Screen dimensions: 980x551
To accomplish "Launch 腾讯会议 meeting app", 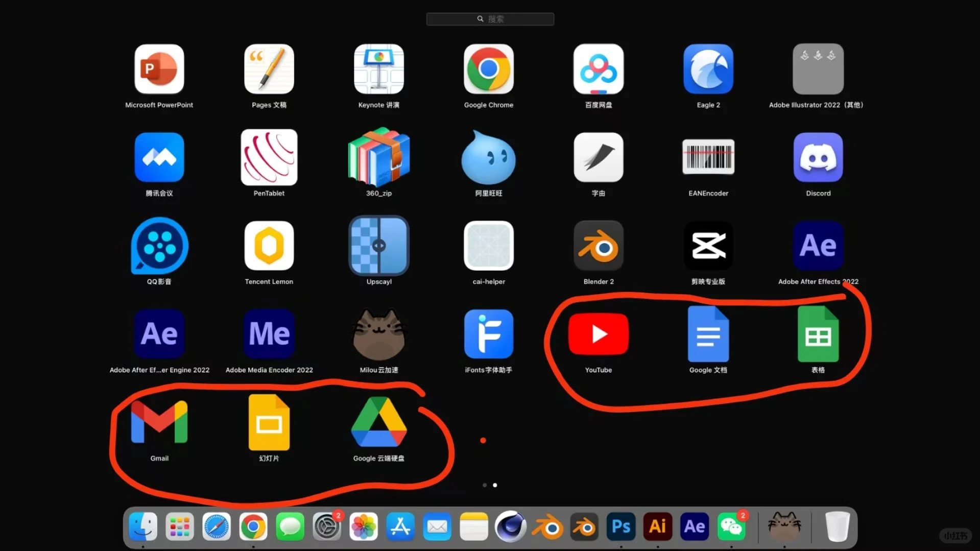I will pos(159,158).
